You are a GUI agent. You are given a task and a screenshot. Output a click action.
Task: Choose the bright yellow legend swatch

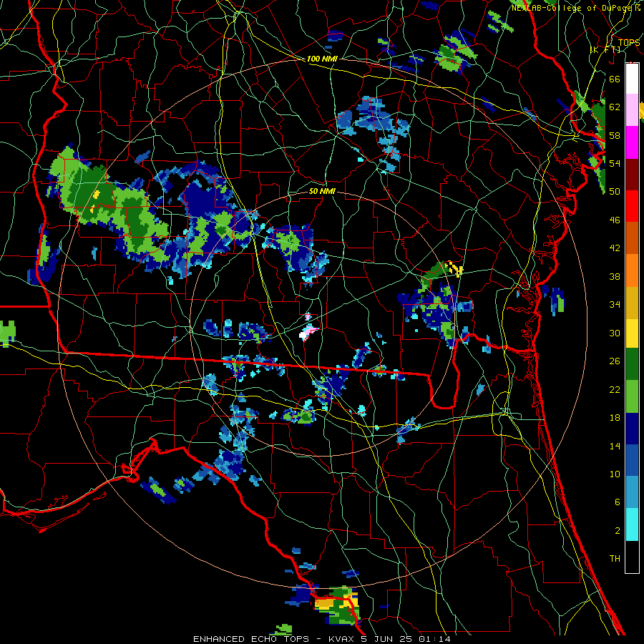tap(632, 333)
